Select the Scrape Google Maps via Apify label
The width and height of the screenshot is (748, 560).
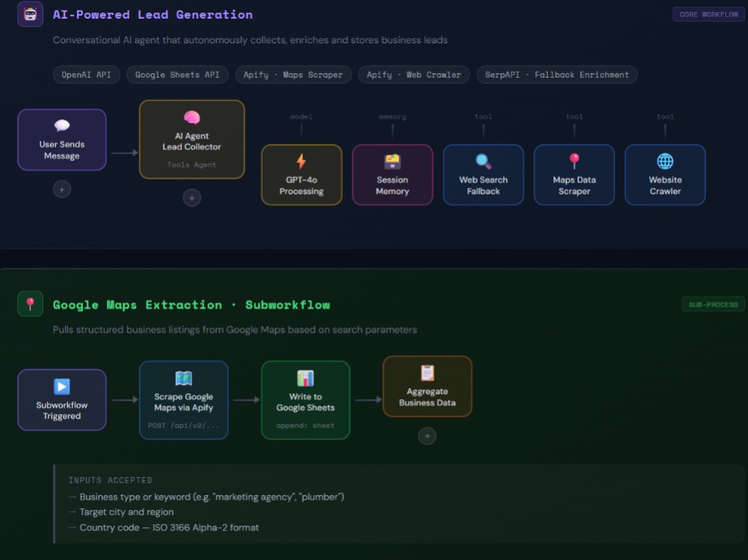click(x=184, y=402)
